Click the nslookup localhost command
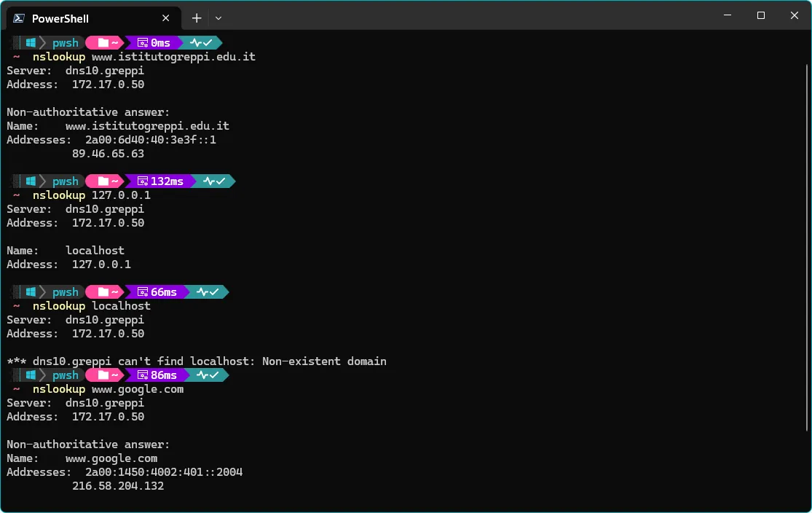 point(92,306)
